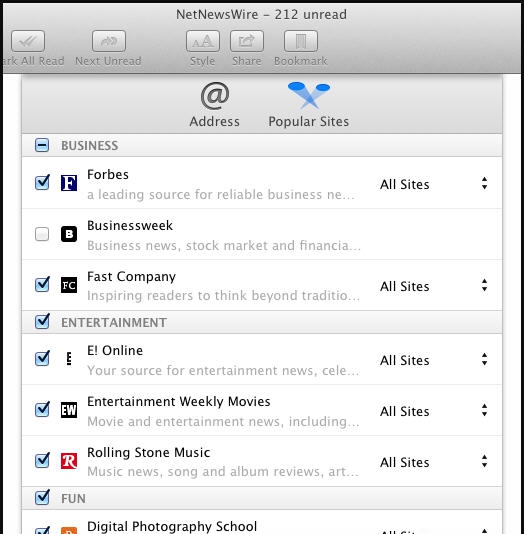Click the Style label
This screenshot has width=524, height=534.
[x=203, y=61]
